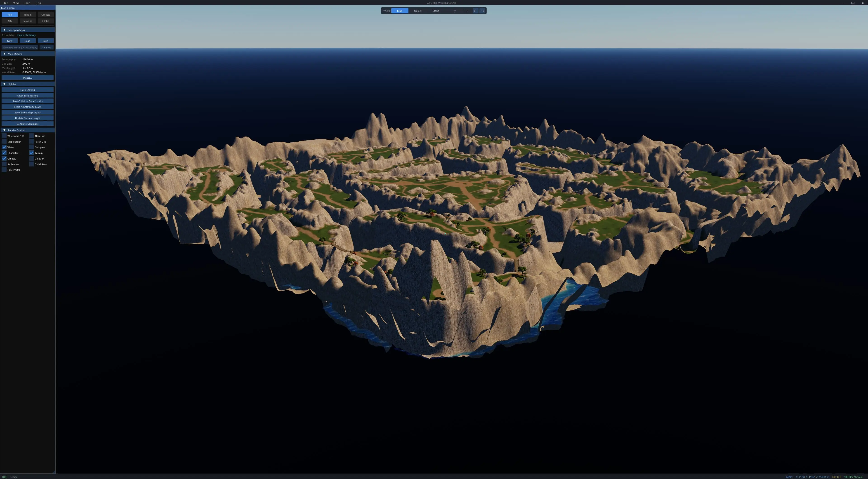Image resolution: width=868 pixels, height=479 pixels.
Task: Open the Tools menu
Action: (x=27, y=3)
